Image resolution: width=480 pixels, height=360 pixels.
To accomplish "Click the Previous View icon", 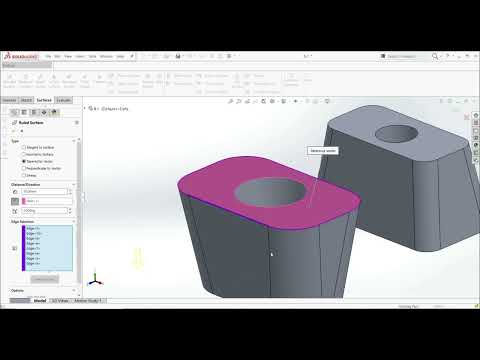I will (247, 101).
